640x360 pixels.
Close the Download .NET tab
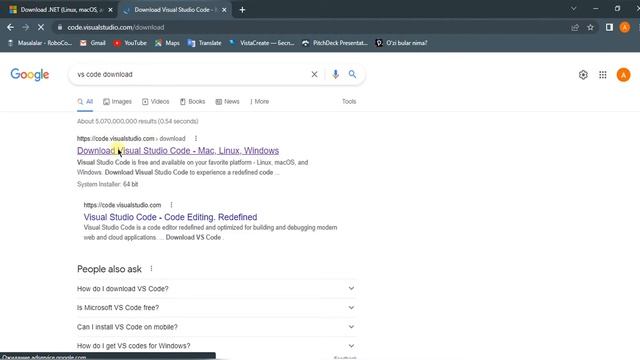[x=110, y=10]
